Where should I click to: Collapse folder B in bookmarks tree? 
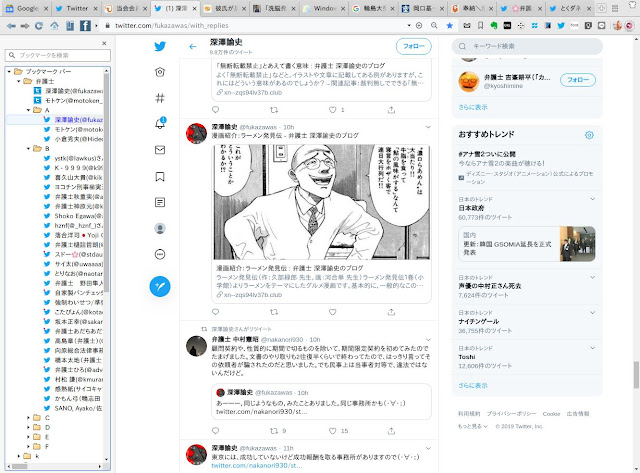pos(28,149)
